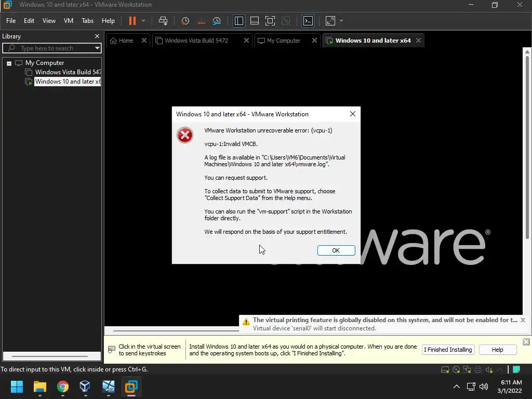The width and height of the screenshot is (532, 399).
Task: Click Send Ctrl+Alt+Del toolbar icon
Action: 163,21
